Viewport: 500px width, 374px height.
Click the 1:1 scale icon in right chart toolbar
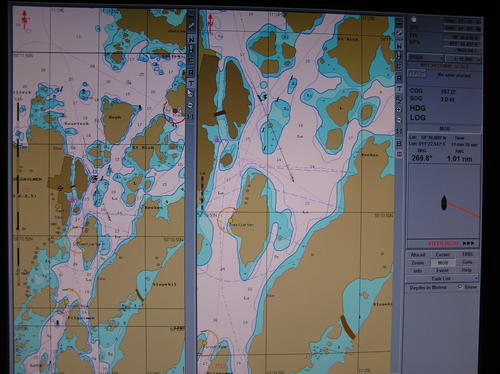[x=399, y=131]
